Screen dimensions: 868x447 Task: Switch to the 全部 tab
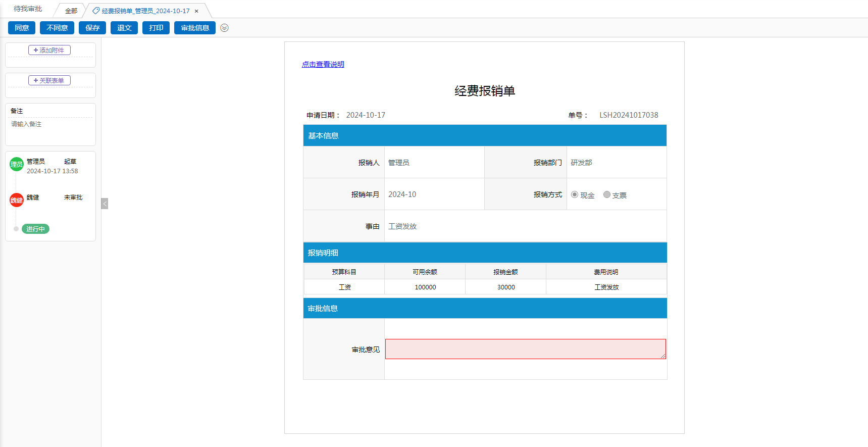tap(71, 11)
